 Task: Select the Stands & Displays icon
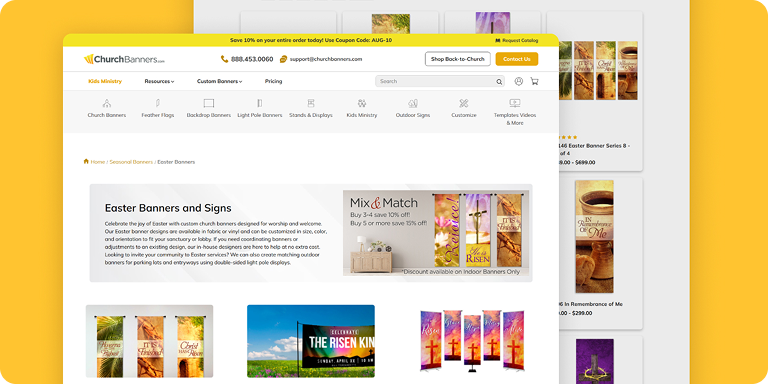[311, 103]
